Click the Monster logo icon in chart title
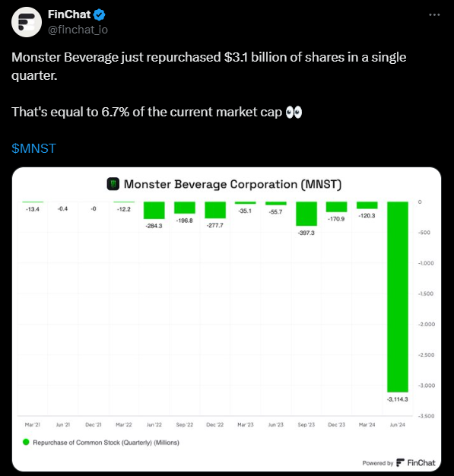Image resolution: width=454 pixels, height=476 pixels. tap(113, 184)
